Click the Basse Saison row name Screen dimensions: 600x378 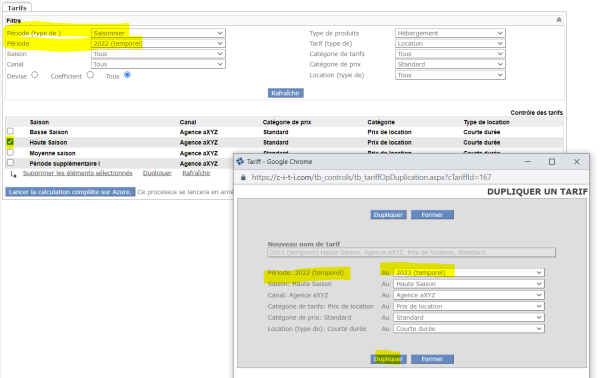coord(49,132)
